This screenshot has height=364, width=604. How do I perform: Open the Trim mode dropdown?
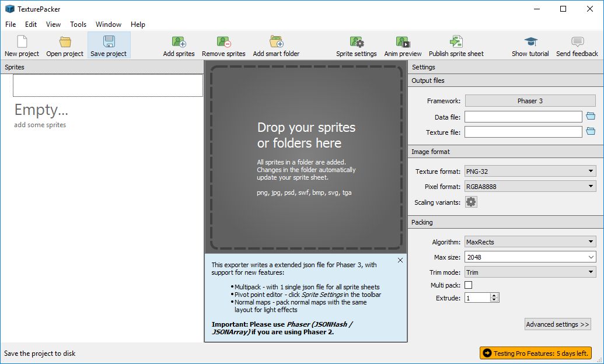click(529, 272)
